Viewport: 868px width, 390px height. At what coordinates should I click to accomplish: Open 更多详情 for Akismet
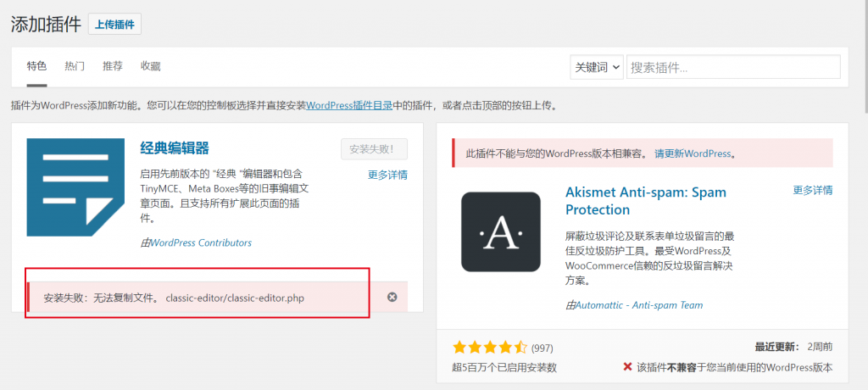point(813,190)
